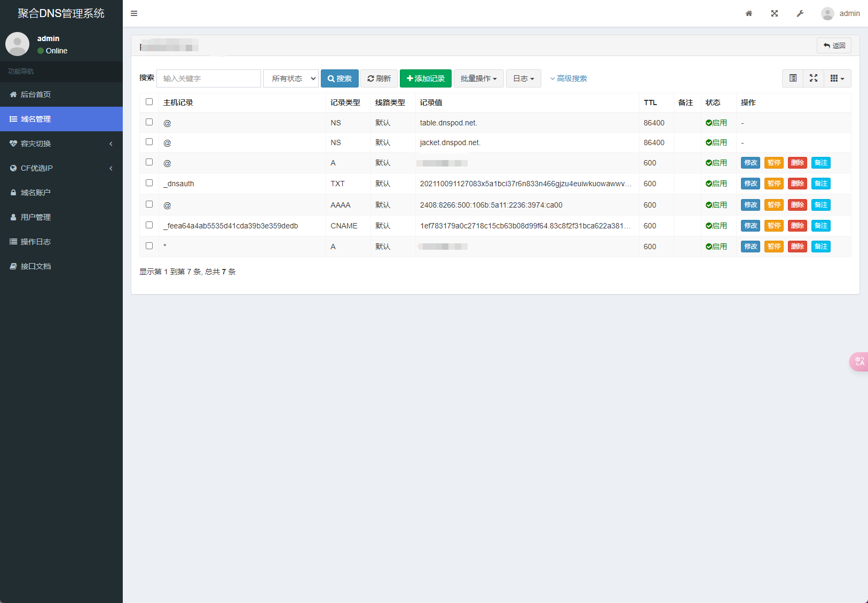Open 操作日志 sidebar item
Viewport: 868px width, 603px height.
pyautogui.click(x=61, y=242)
